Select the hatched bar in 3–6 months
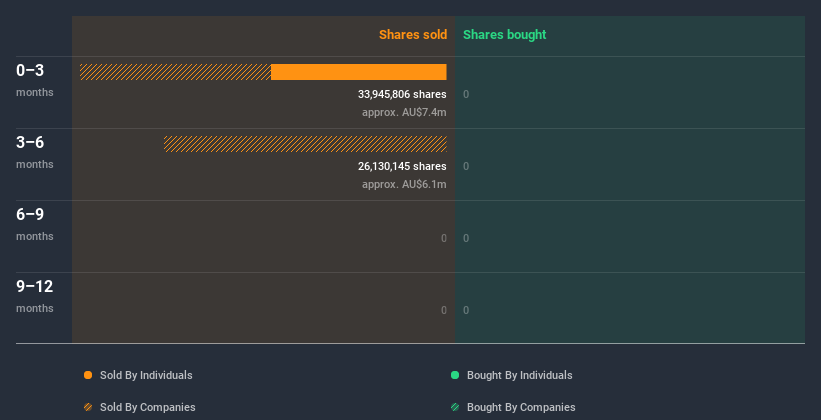The height and width of the screenshot is (420, 821). coord(305,144)
